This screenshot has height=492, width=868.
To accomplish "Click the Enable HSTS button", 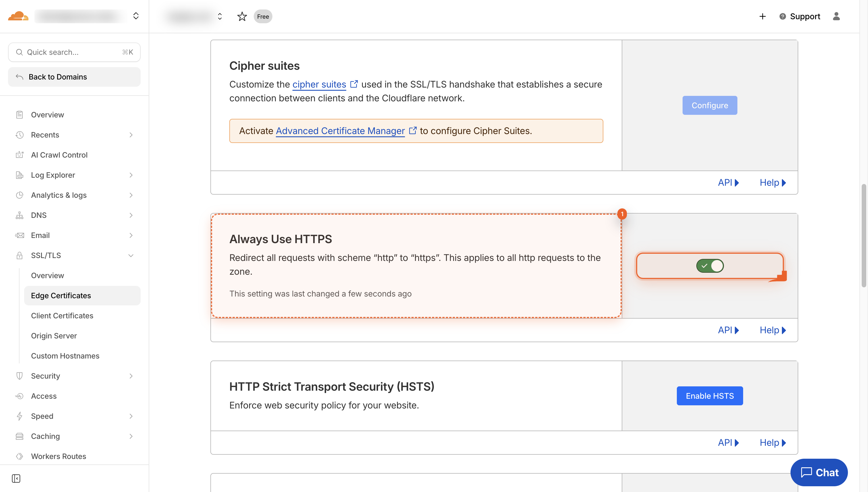I will tap(710, 396).
